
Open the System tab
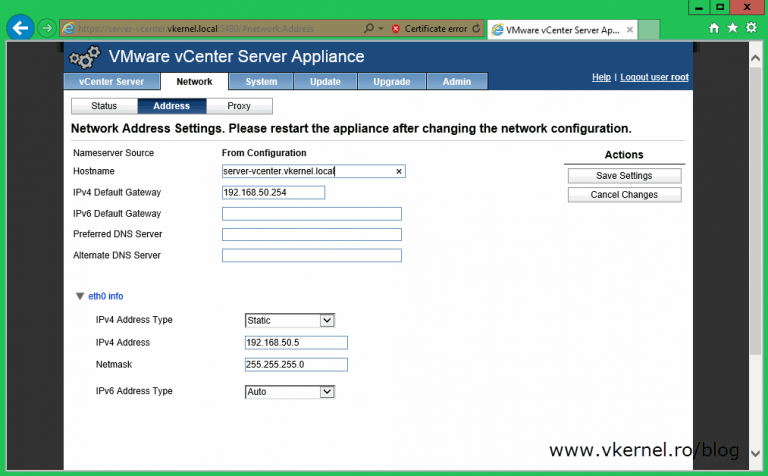(x=261, y=81)
